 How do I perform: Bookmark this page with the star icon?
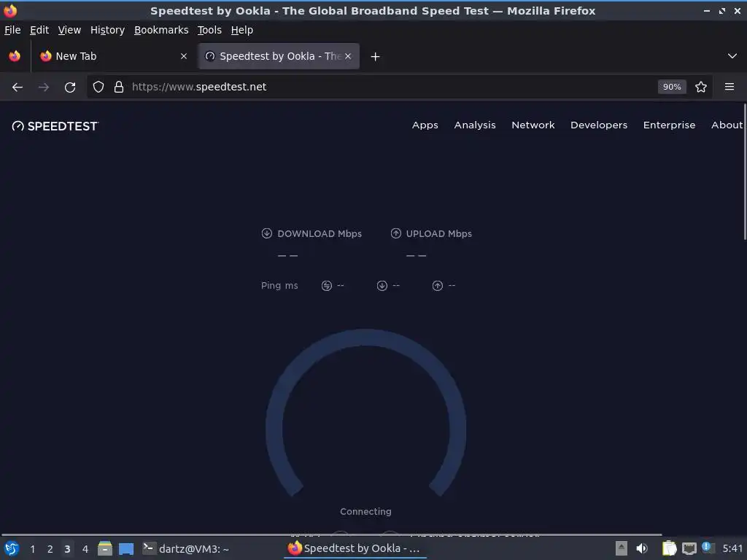tap(701, 87)
